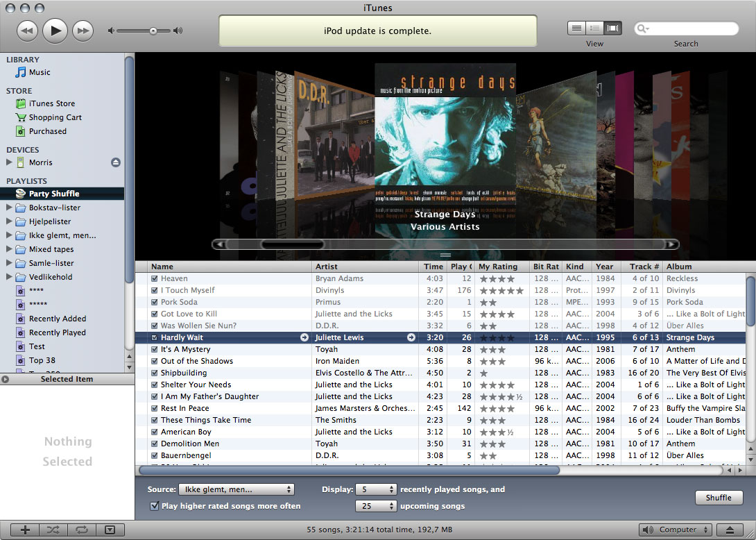Sort by My Rating column header

pyautogui.click(x=501, y=267)
